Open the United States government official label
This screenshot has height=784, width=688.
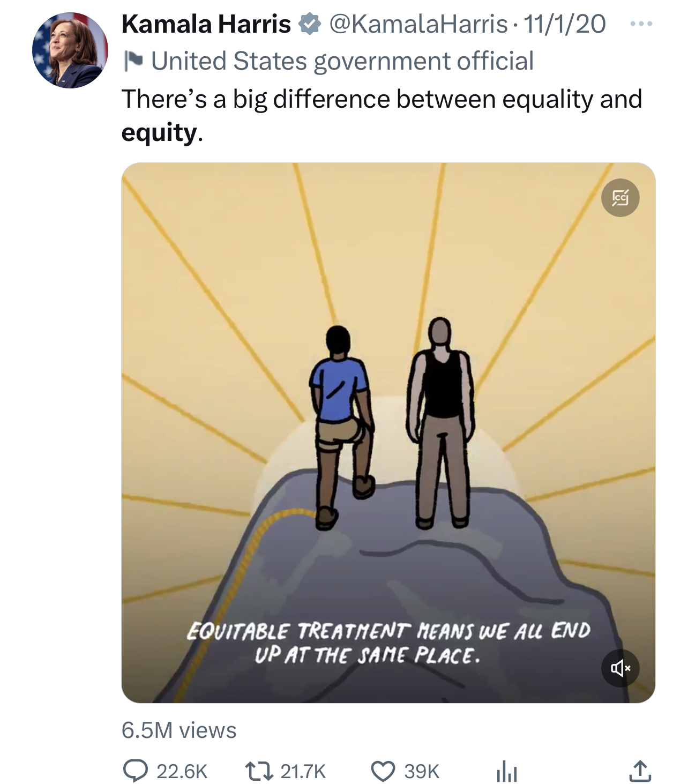[x=342, y=61]
